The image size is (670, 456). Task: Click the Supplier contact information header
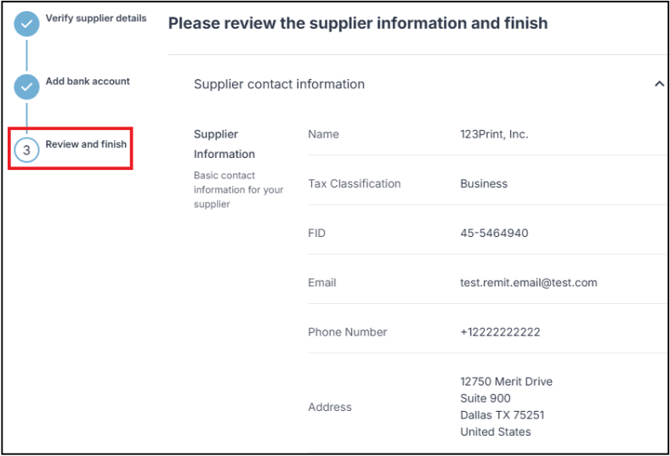click(279, 85)
